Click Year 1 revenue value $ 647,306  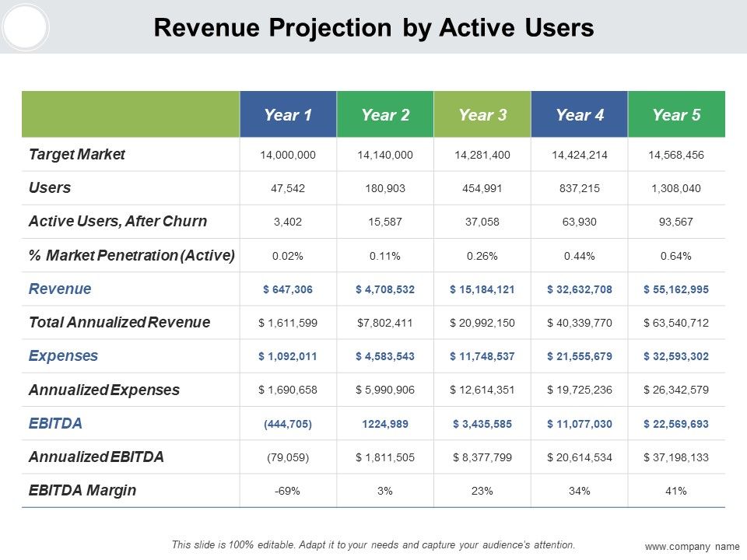(288, 289)
